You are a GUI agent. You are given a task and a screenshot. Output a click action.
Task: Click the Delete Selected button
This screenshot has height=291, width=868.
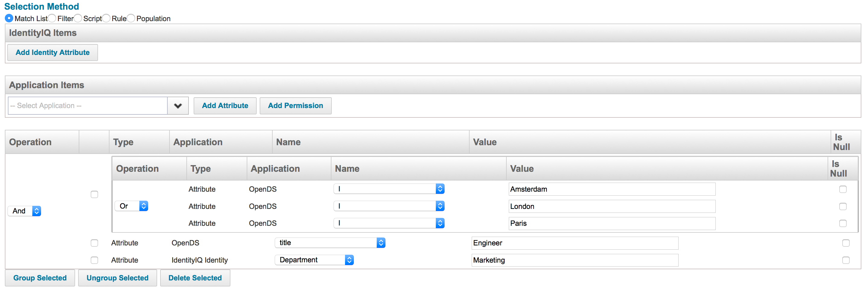click(x=195, y=278)
